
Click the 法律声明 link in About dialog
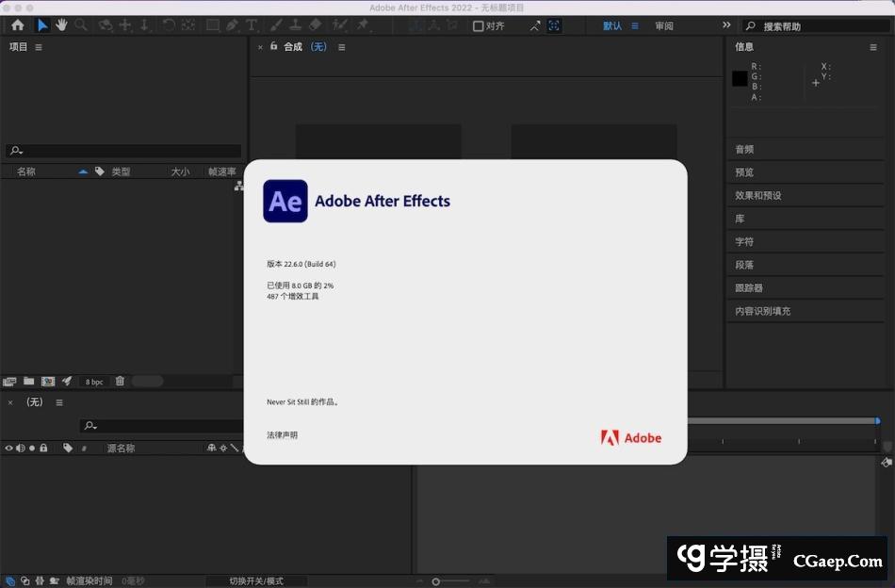point(282,435)
